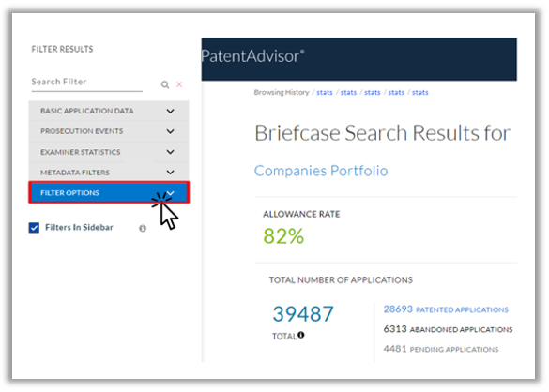This screenshot has width=549, height=392.
Task: Click the 4481 Pending Applications entry
Action: [441, 349]
